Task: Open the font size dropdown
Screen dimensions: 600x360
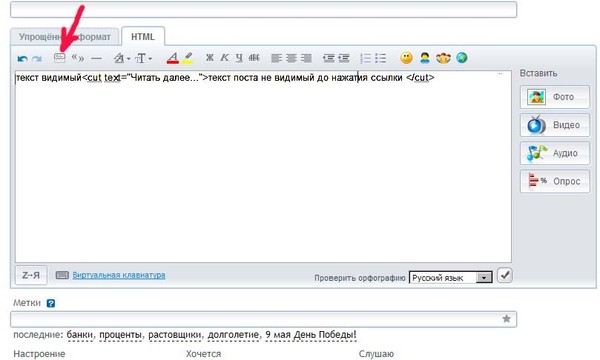Action: tap(143, 58)
